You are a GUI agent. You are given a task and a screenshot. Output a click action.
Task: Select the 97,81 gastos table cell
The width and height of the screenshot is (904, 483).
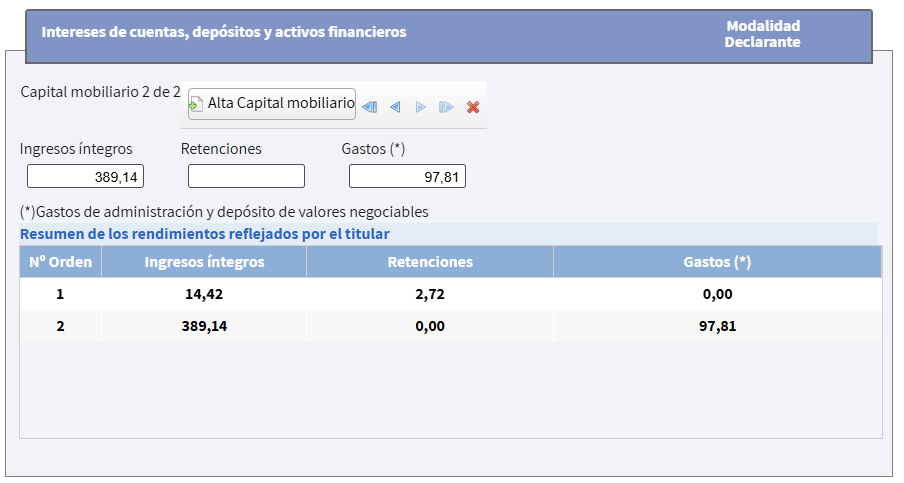point(717,326)
